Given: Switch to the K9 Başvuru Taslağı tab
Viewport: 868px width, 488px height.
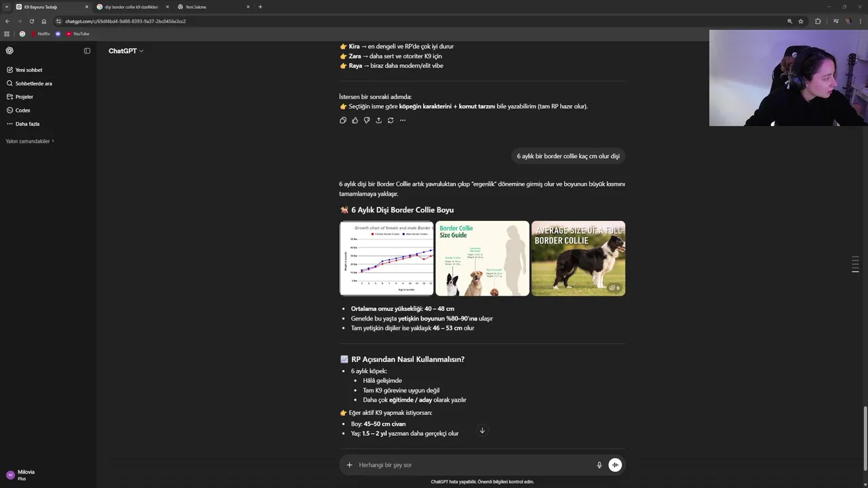Looking at the screenshot, I should (52, 7).
